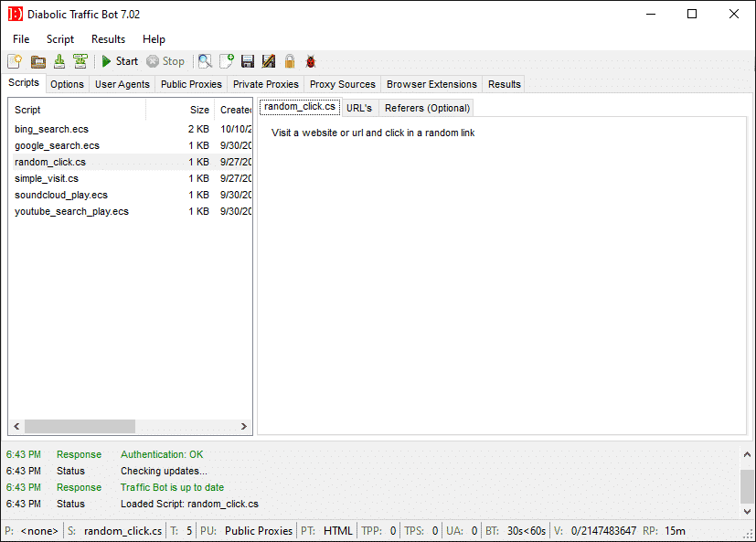Open the folder icon on the toolbar

37,60
